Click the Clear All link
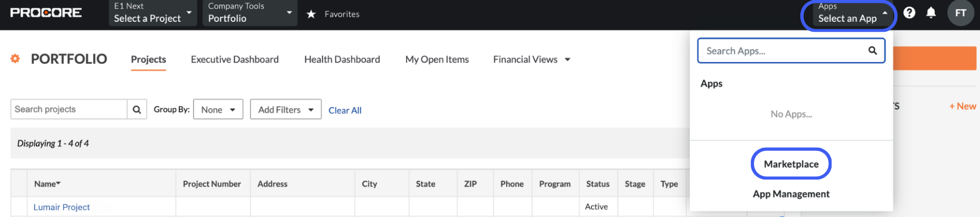The image size is (980, 217). (345, 110)
